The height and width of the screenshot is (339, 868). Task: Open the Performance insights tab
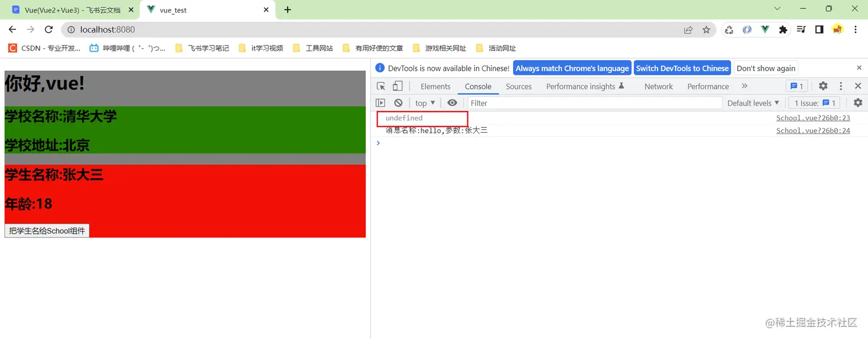[x=585, y=86]
